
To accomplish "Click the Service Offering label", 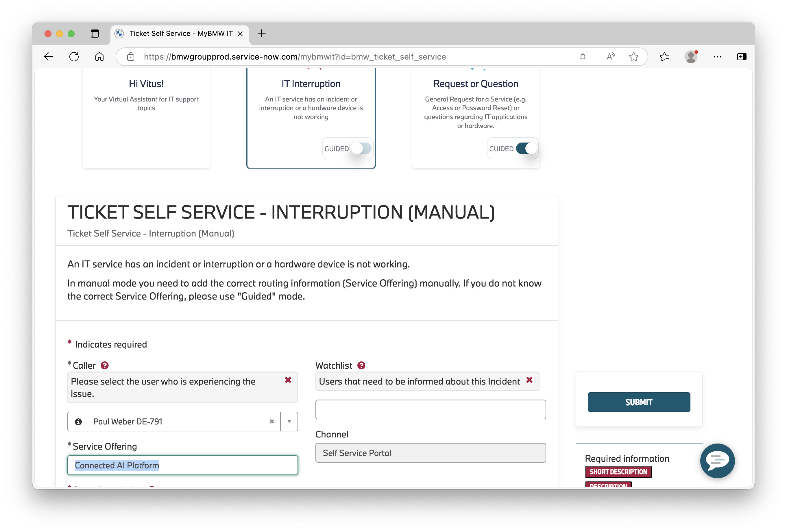I will point(105,446).
